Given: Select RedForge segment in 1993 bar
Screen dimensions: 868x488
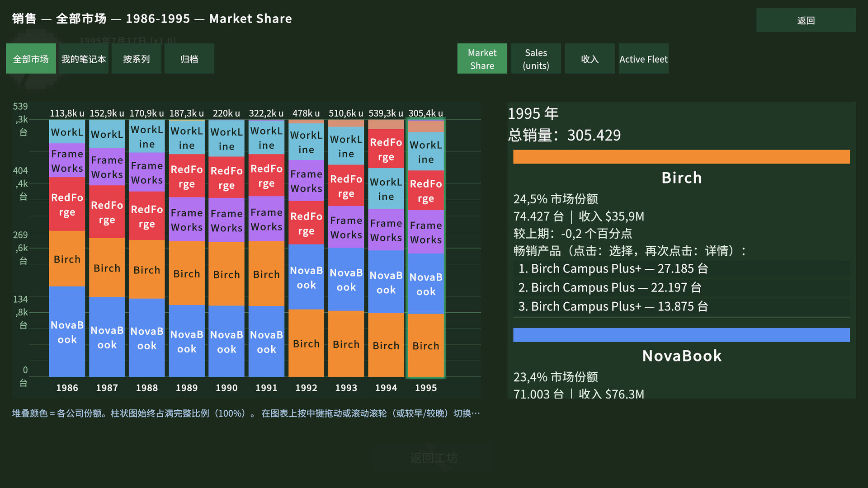Looking at the screenshot, I should coord(346,185).
